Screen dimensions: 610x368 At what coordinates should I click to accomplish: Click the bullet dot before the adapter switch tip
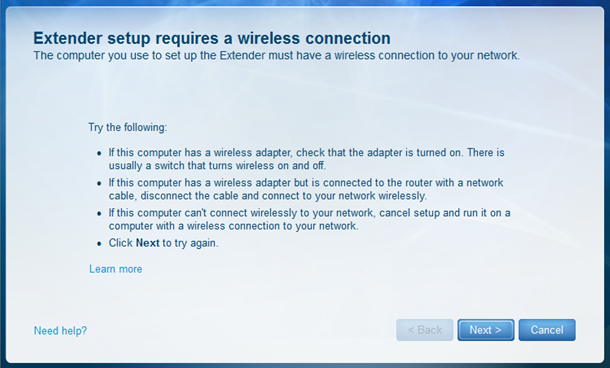[x=100, y=154]
